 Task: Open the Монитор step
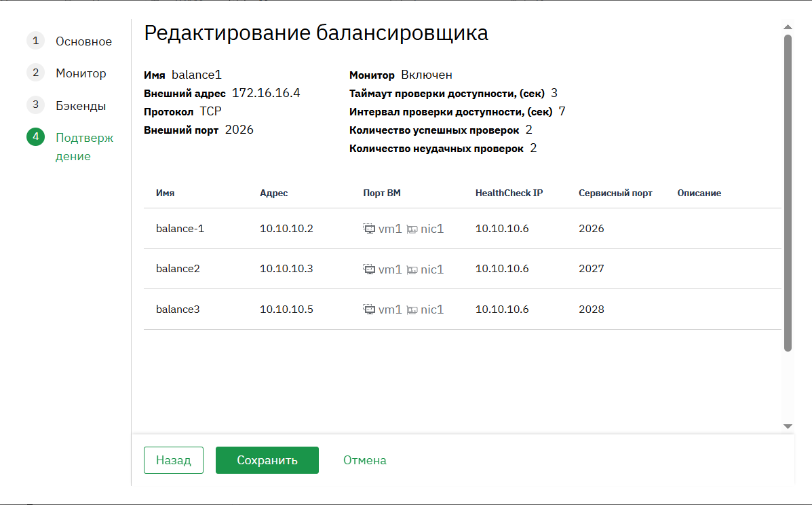pos(81,73)
